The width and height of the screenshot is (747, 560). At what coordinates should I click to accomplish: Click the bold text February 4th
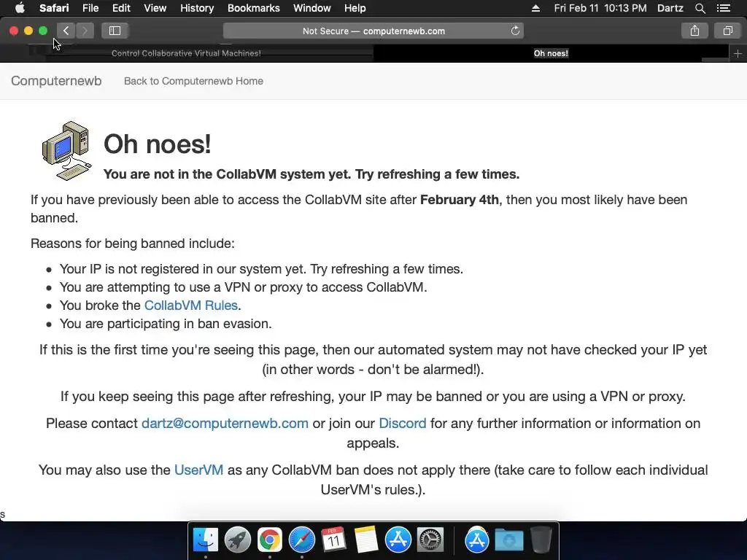click(460, 200)
